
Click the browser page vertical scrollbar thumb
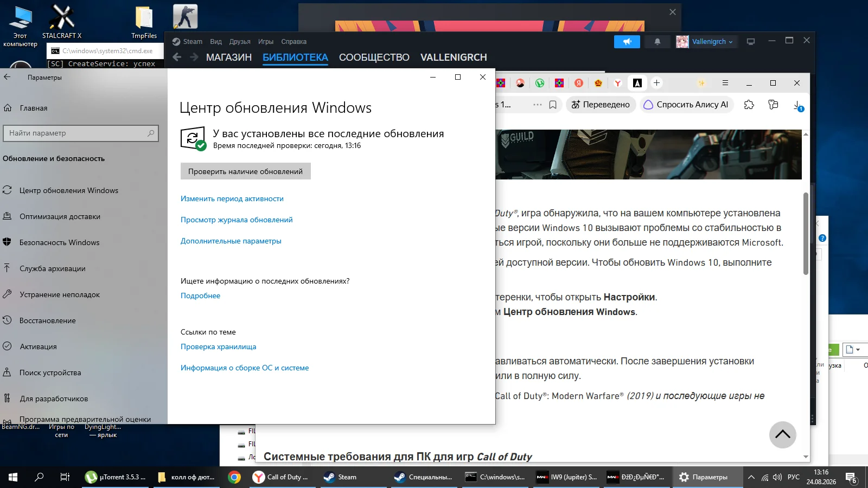click(806, 234)
